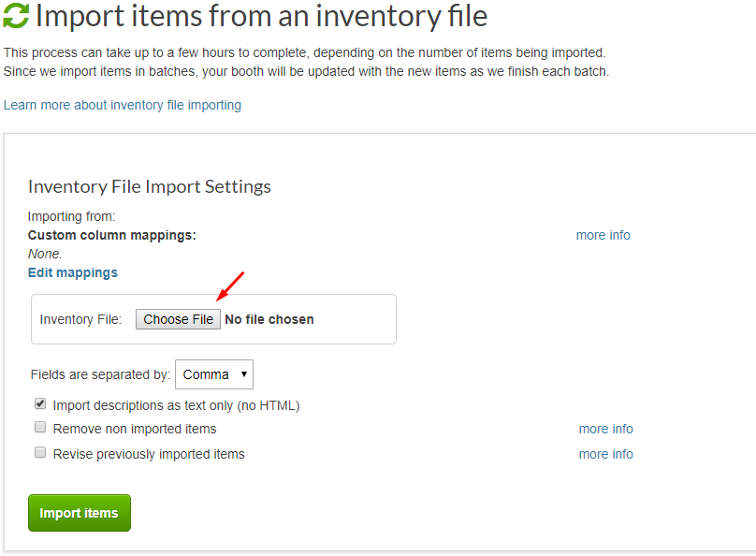Click the Edit mappings link
This screenshot has height=556, width=756.
click(x=73, y=272)
